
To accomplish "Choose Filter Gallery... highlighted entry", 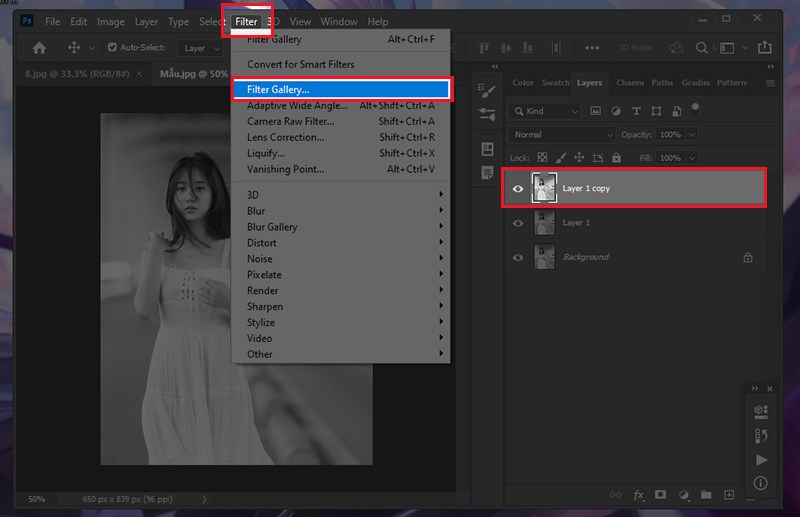I will [x=341, y=89].
